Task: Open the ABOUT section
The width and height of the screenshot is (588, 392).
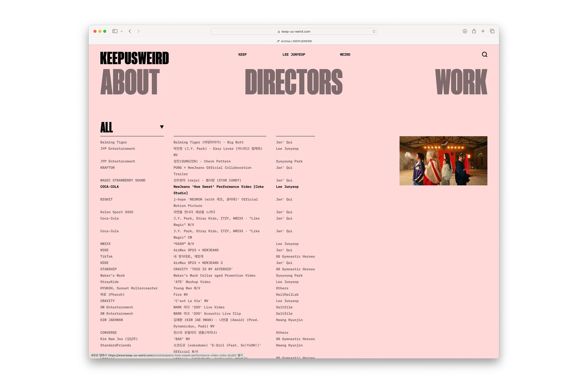Action: 130,82
